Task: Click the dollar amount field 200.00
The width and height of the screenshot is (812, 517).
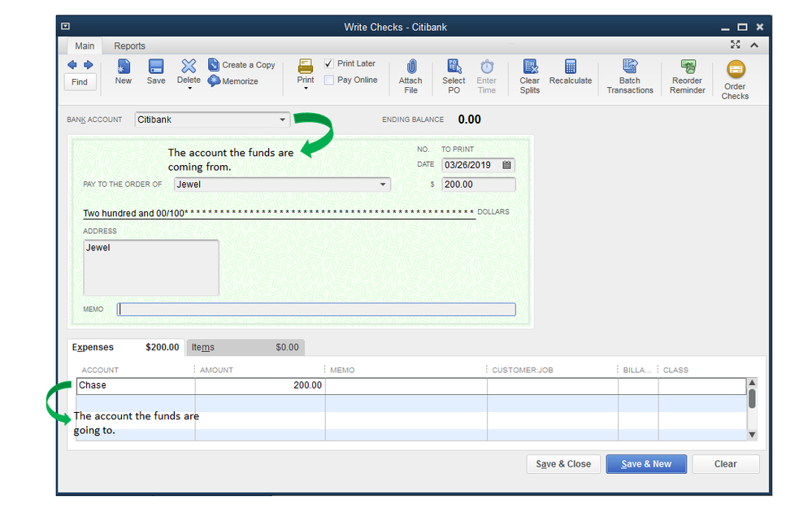Action: 479,185
